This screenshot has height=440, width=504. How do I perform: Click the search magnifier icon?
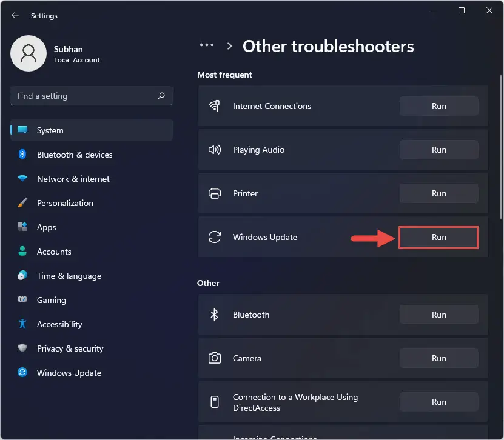[161, 96]
